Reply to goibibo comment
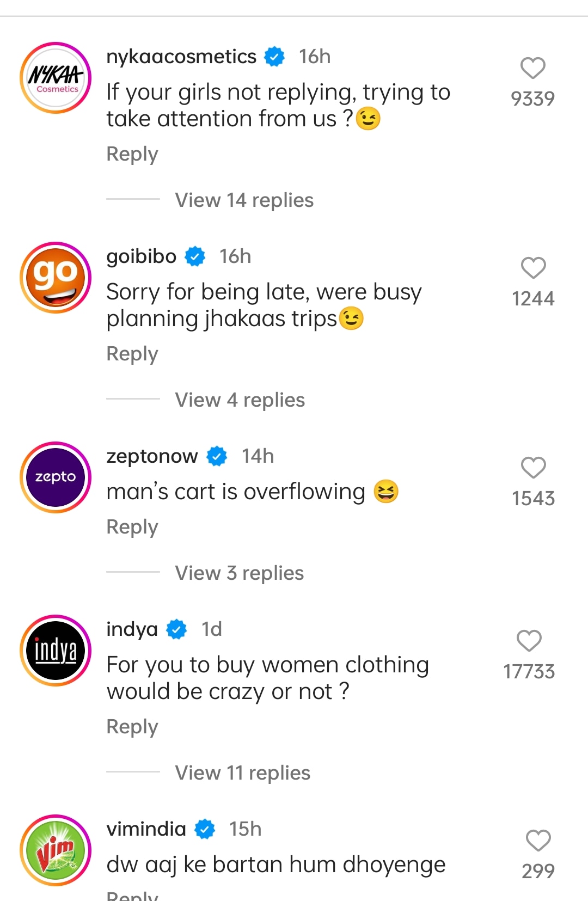This screenshot has height=901, width=588. click(132, 354)
